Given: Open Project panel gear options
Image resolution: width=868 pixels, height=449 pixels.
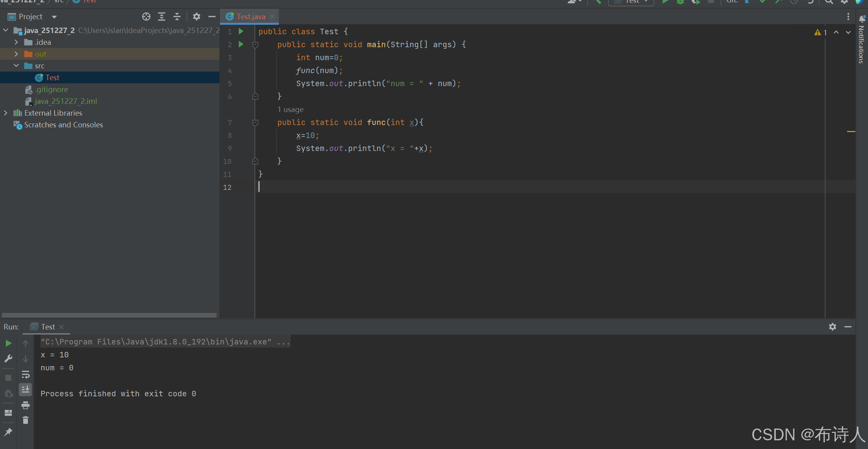Looking at the screenshot, I should [196, 17].
